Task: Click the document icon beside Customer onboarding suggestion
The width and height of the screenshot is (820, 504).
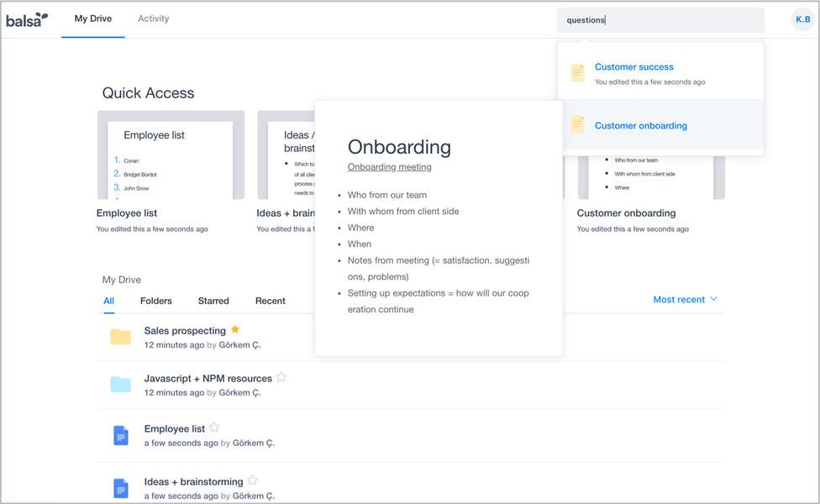Action: point(577,124)
